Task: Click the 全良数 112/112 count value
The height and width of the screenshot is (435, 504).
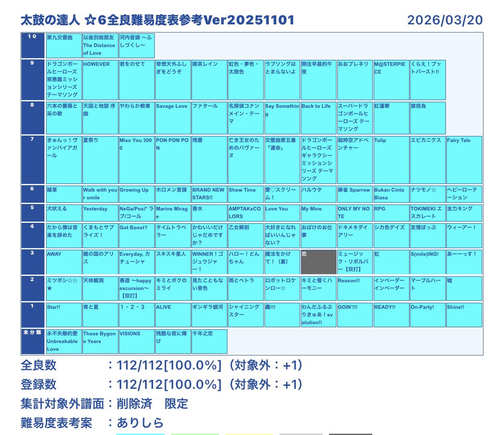Action: pyautogui.click(x=169, y=365)
